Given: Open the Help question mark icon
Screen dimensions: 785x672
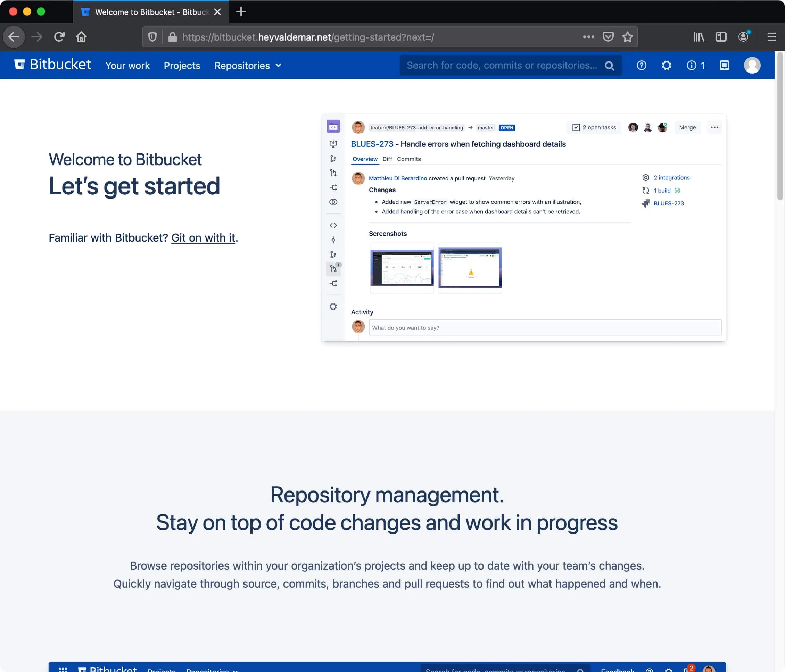Looking at the screenshot, I should [642, 66].
